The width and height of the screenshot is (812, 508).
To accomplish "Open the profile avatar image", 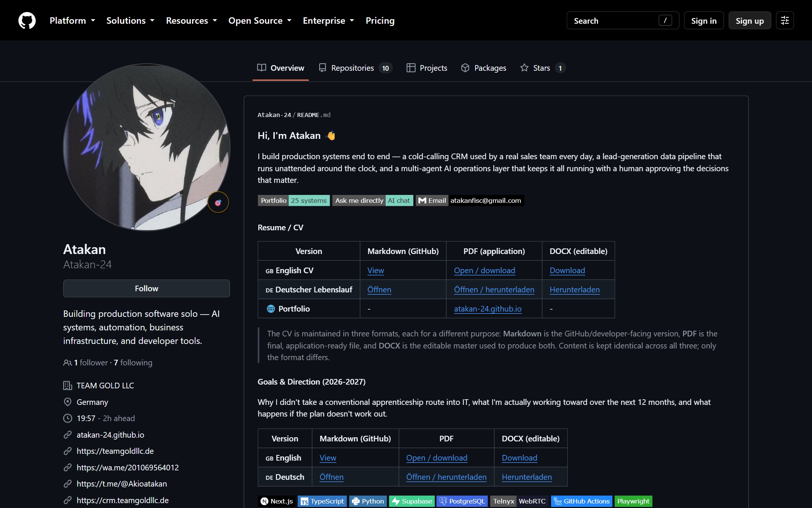I will 147,147.
